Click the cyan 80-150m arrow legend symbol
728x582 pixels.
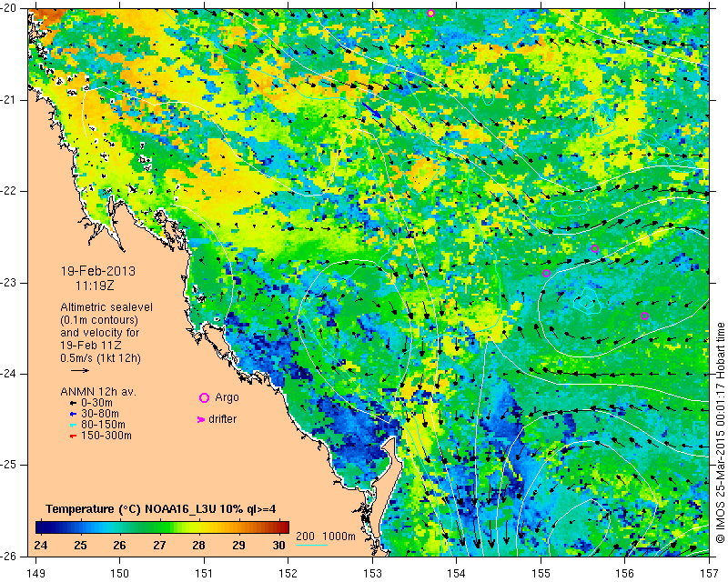coord(73,425)
